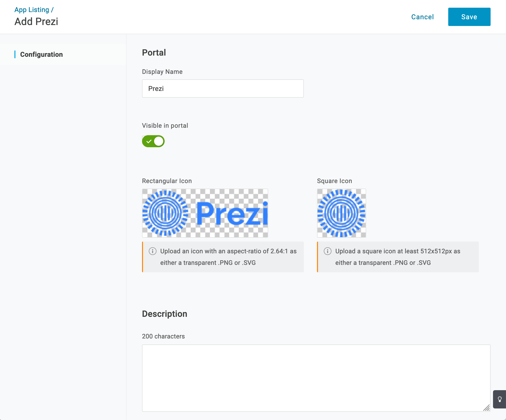The width and height of the screenshot is (506, 420).
Task: Save the Prezi app configuration
Action: [x=469, y=17]
